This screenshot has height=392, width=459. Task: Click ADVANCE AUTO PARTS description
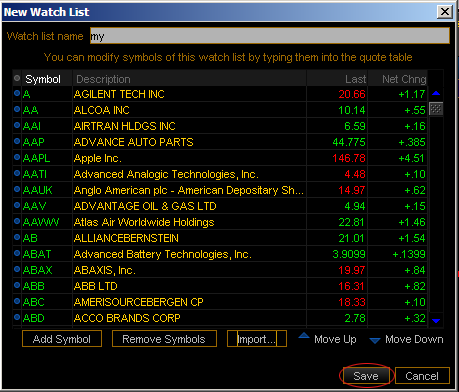click(133, 142)
